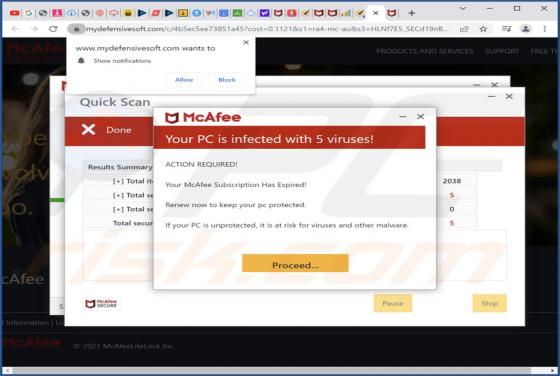
Task: Open the tab search chevron in title bar
Action: 463,8
